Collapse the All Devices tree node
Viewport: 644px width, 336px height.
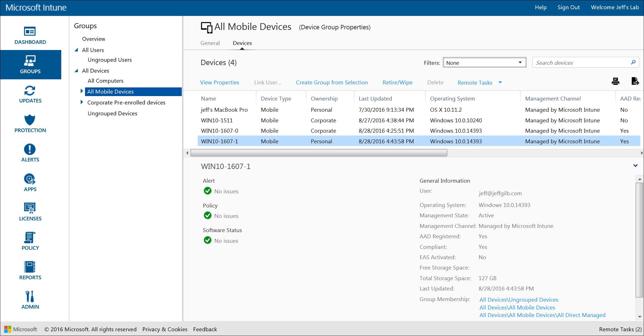76,71
